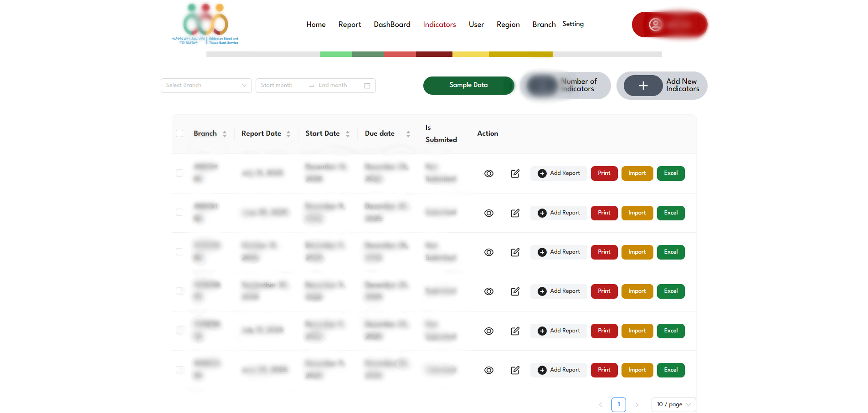The height and width of the screenshot is (413, 868).
Task: Click the eye view icon in first row
Action: (488, 173)
